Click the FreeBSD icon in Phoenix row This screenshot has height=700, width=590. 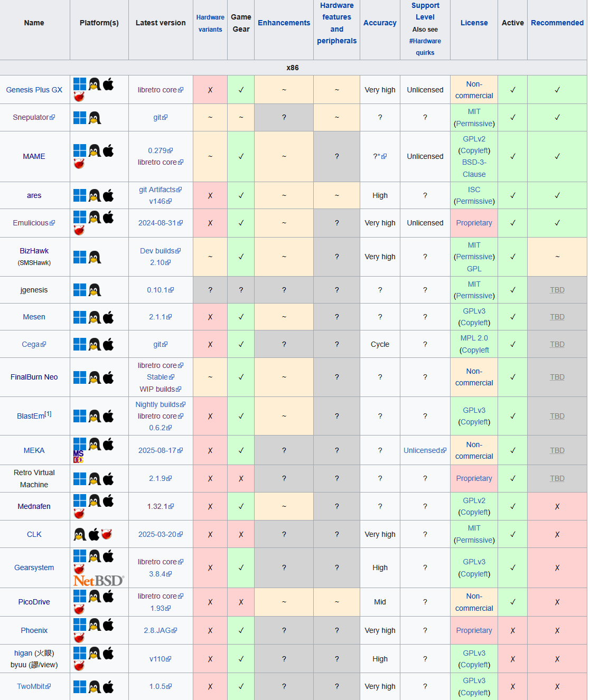(x=79, y=637)
